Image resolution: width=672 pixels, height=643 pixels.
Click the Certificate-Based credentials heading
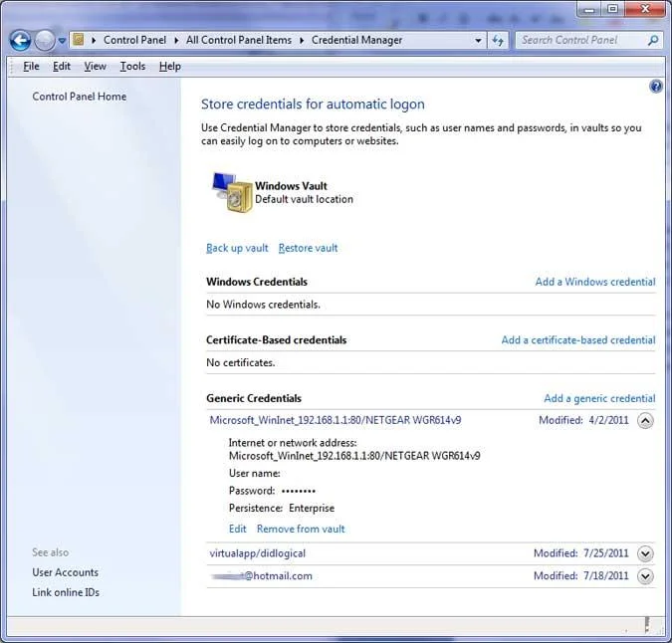coord(276,339)
